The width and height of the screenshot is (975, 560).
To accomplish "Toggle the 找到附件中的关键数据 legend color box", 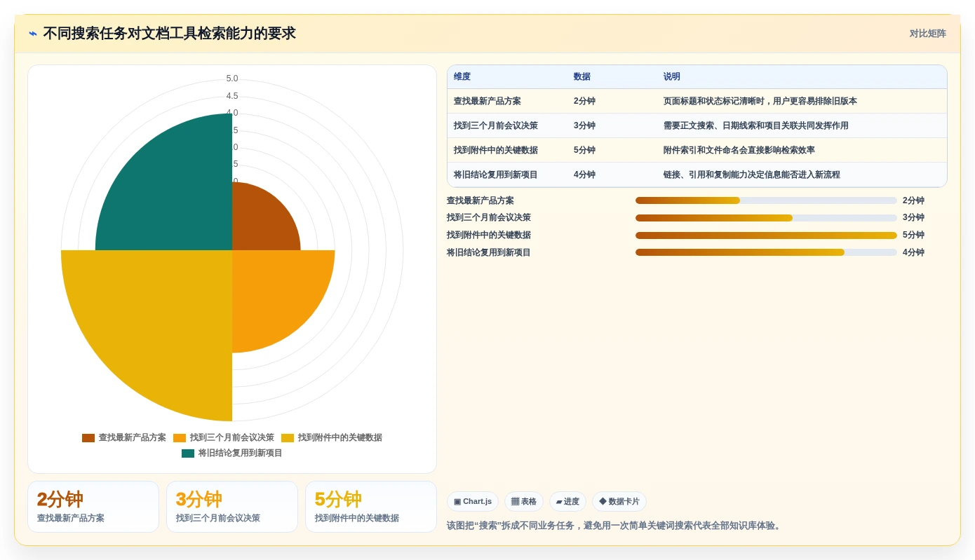I will click(x=288, y=438).
